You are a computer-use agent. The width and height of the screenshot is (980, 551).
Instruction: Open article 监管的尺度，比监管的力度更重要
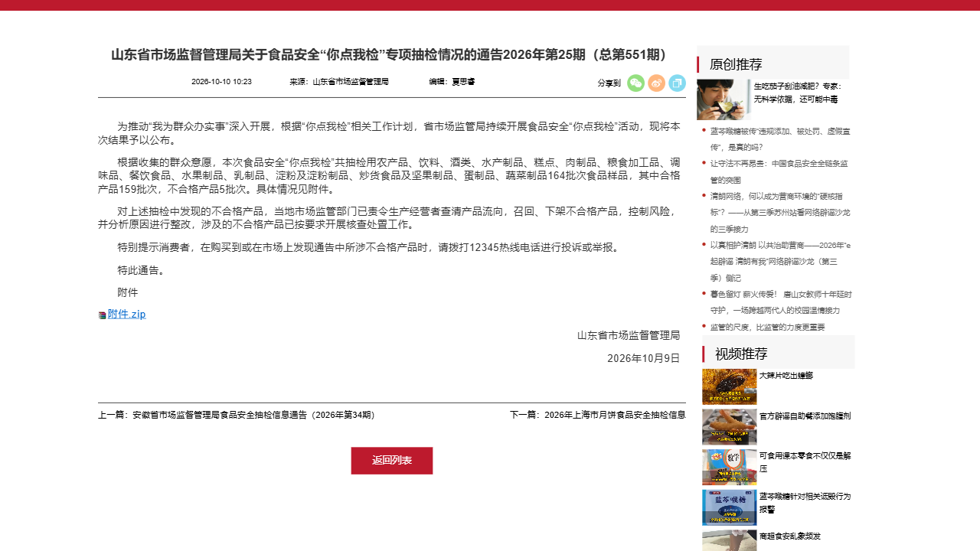coord(767,327)
